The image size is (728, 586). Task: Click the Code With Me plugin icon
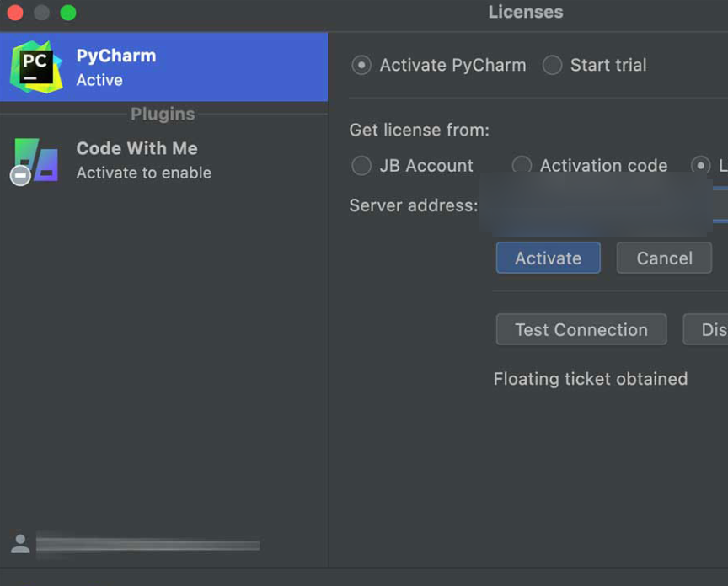(38, 159)
